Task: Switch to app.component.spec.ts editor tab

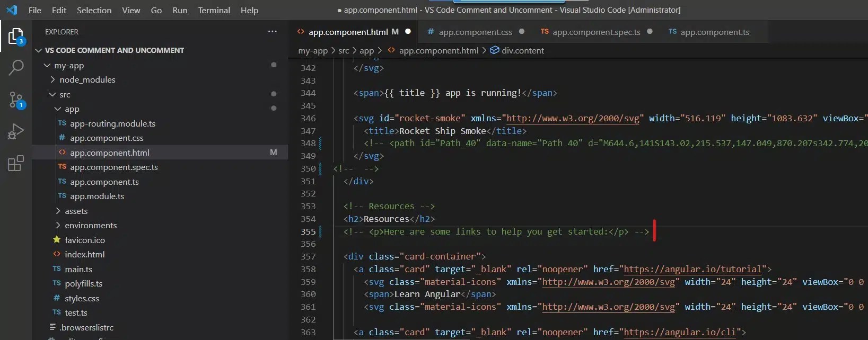Action: (596, 32)
